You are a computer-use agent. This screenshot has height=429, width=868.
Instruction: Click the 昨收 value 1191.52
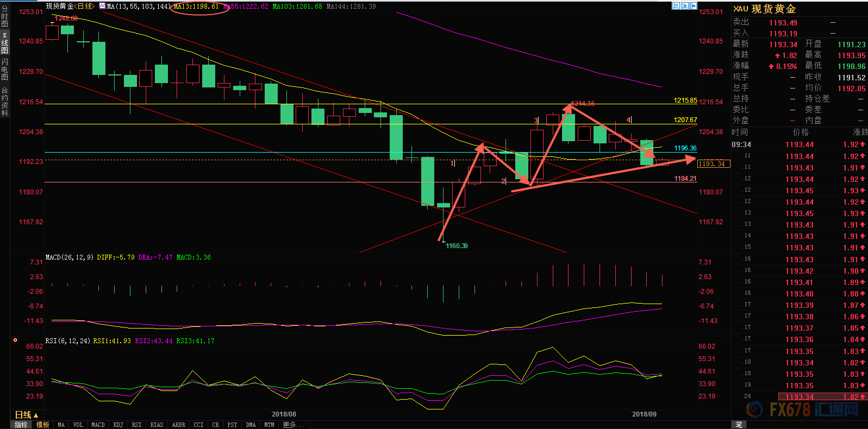[x=851, y=78]
